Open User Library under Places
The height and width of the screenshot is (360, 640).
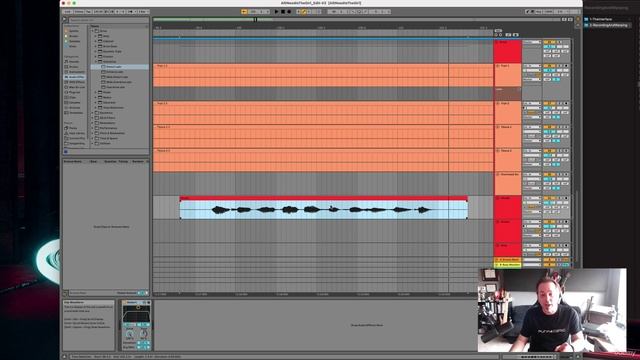[x=74, y=133]
